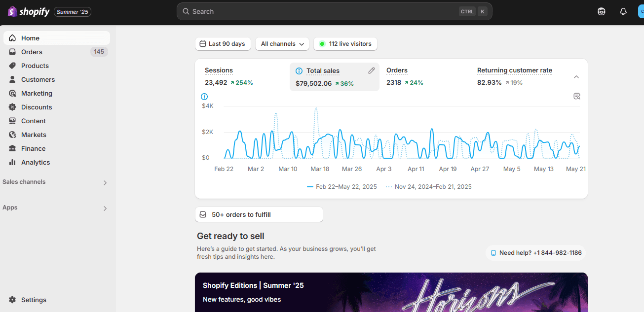Image resolution: width=644 pixels, height=312 pixels.
Task: Click the Home house icon
Action: [12, 38]
